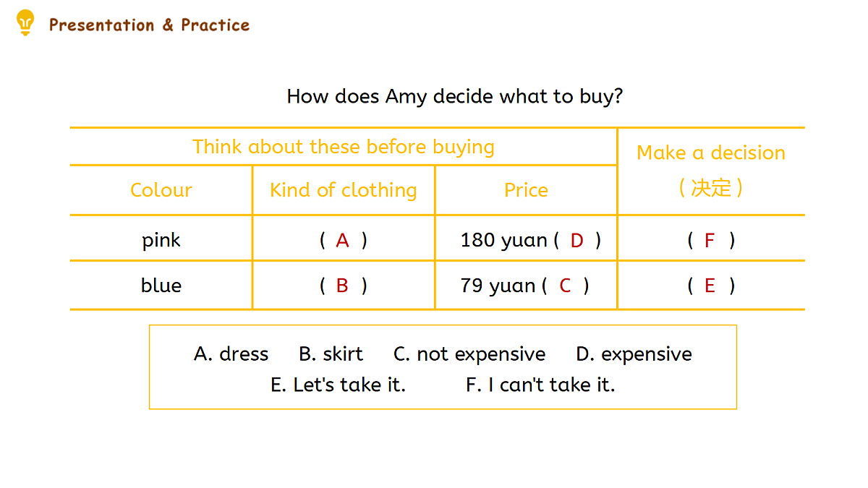Click the 'Price' column header
Viewport: 868px width, 488px height.
tap(526, 190)
